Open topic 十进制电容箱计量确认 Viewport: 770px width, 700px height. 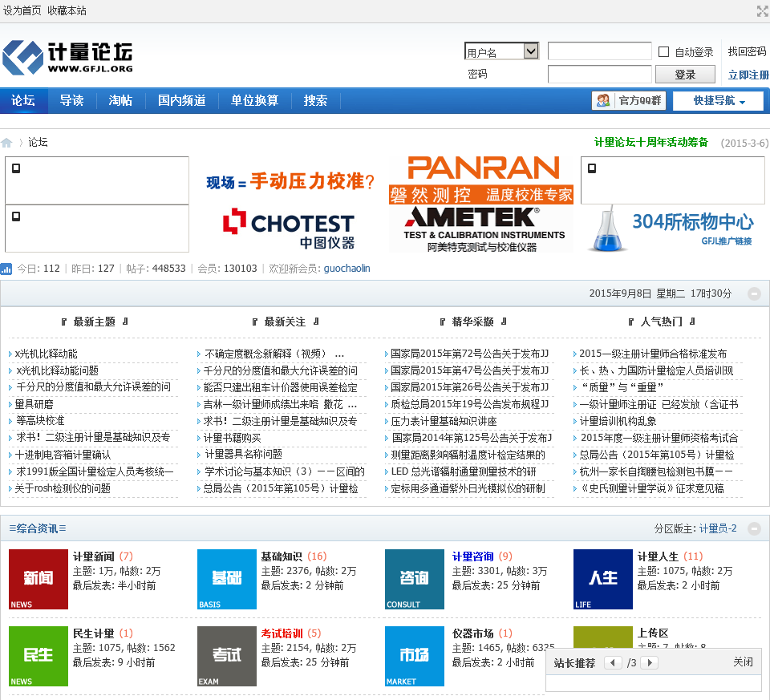point(63,455)
